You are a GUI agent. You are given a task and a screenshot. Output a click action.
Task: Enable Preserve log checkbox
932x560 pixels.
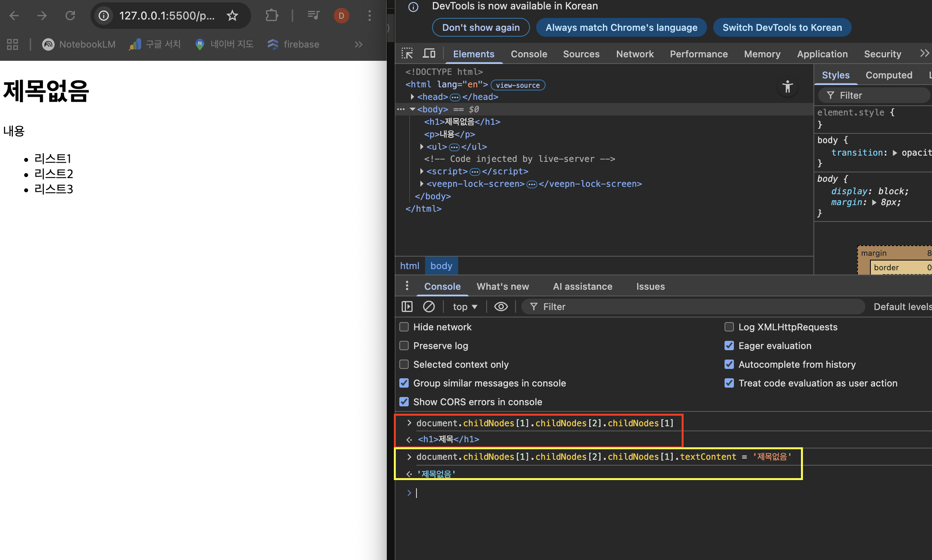pos(404,346)
